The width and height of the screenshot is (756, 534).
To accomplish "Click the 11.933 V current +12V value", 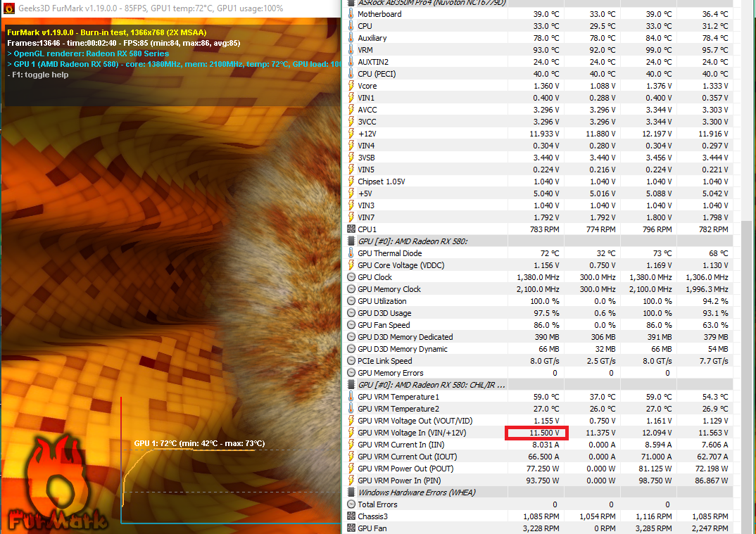I will click(x=544, y=134).
